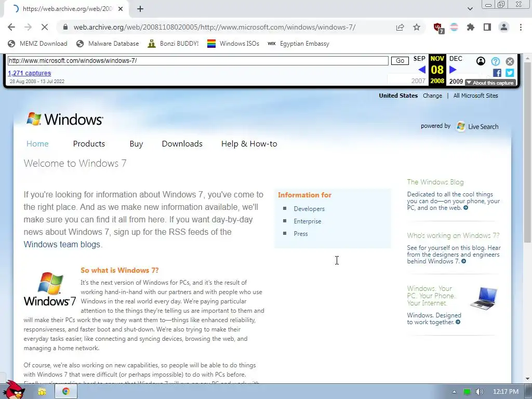Open the Chrome three-dot menu
532x399 pixels.
(x=521, y=27)
